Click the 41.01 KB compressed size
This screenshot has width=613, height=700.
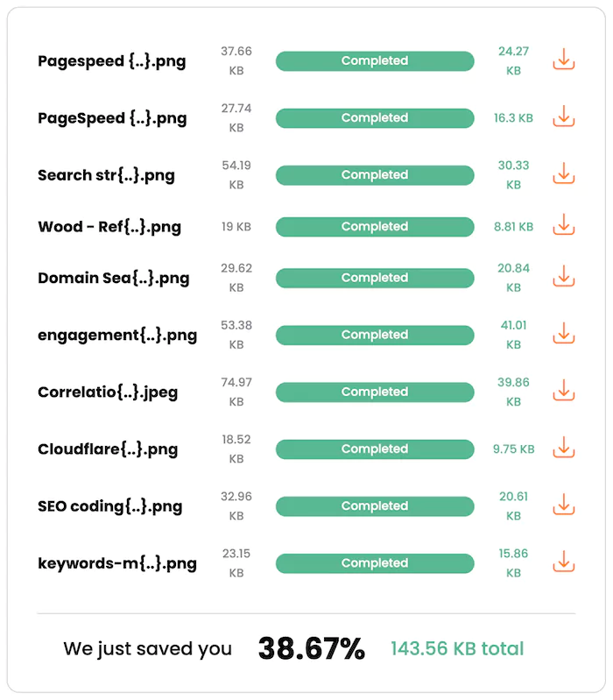pyautogui.click(x=513, y=335)
